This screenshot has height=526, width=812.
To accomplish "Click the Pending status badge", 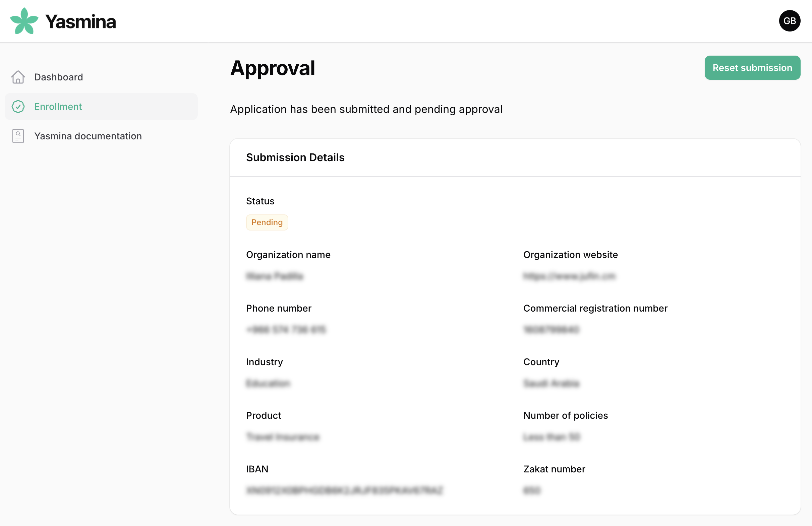I will tap(267, 222).
